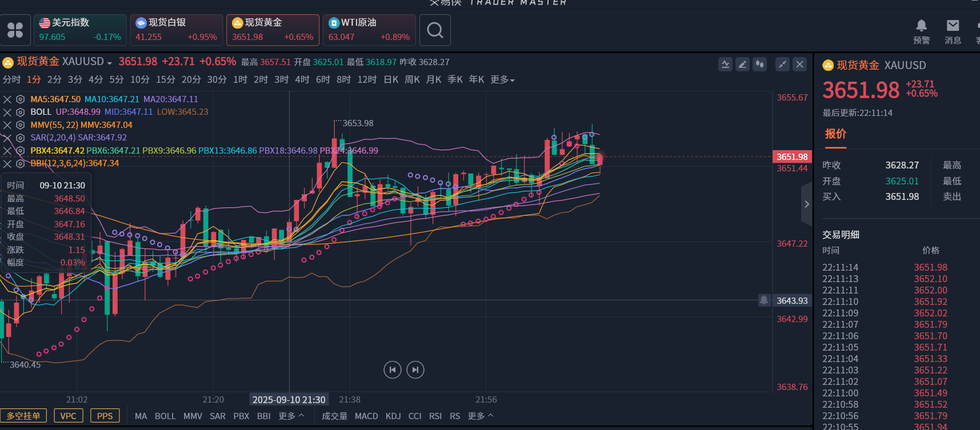Toggle the PPS overlay button
The image size is (980, 430).
tap(105, 416)
